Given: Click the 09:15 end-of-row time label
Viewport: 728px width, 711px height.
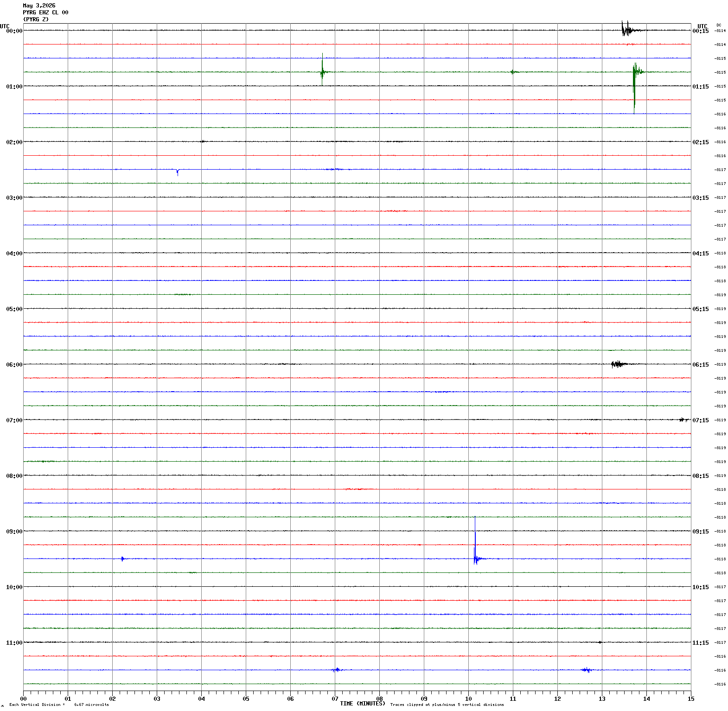Looking at the screenshot, I should click(x=701, y=532).
